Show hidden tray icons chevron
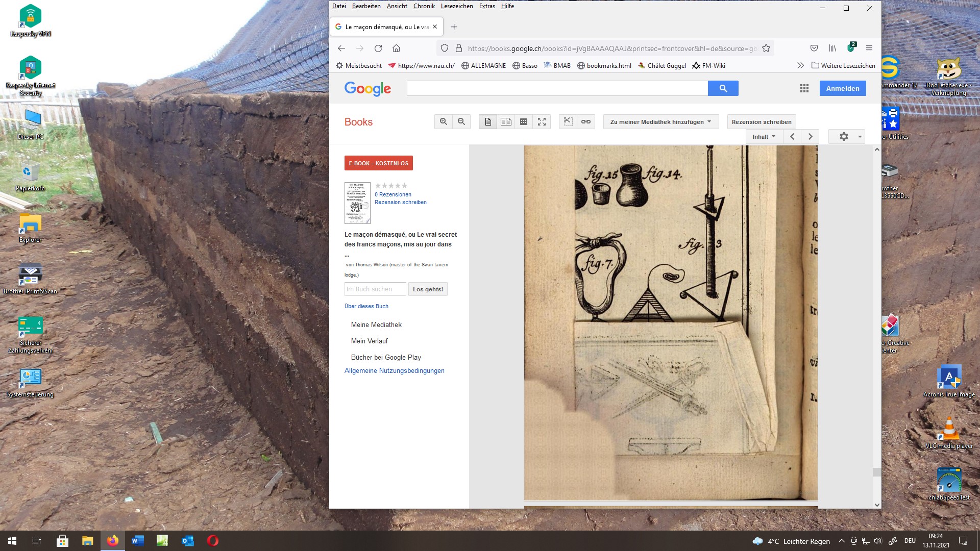Screen dimensions: 980x551 point(841,541)
